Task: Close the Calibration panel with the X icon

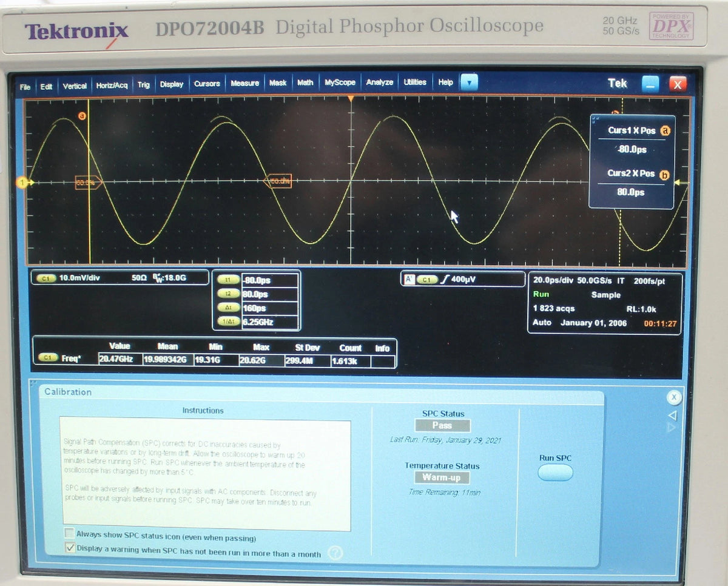Action: pos(673,397)
